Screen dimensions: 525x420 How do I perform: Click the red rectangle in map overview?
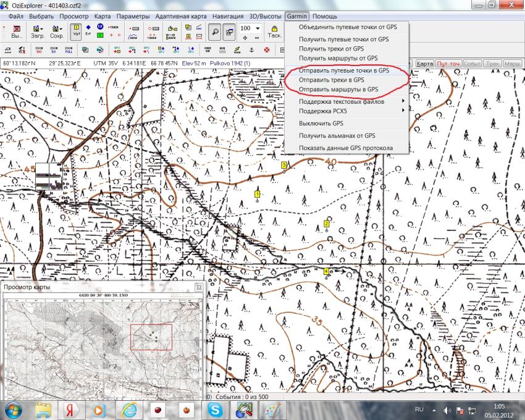151,337
